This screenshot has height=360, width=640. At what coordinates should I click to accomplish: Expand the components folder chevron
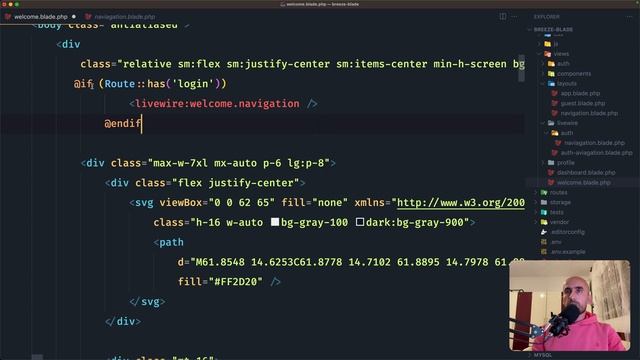543,73
